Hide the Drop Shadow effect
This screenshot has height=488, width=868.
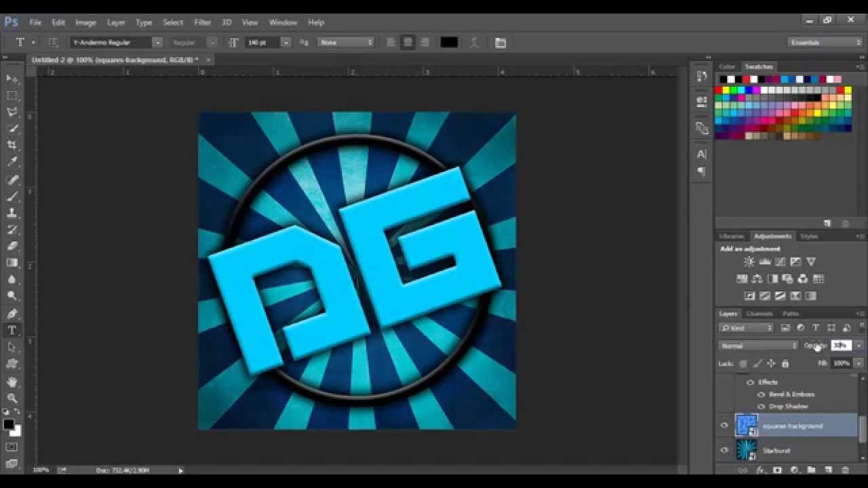760,406
